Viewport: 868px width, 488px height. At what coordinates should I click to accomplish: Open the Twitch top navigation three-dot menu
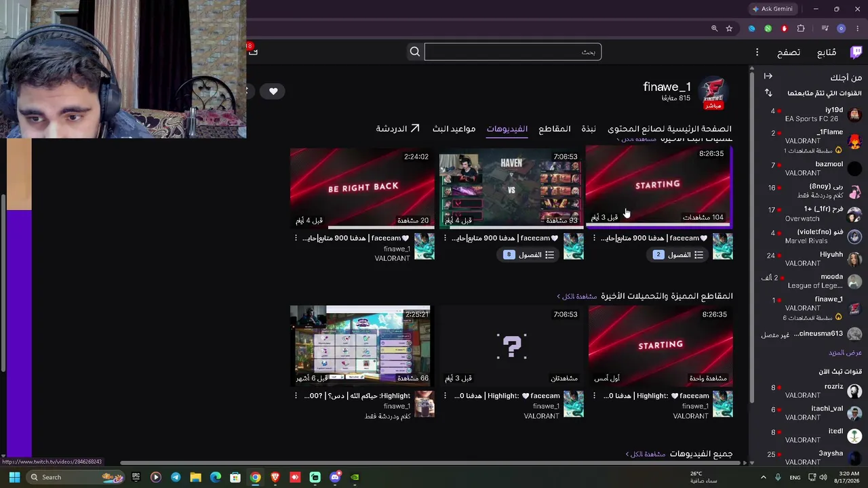click(x=757, y=52)
